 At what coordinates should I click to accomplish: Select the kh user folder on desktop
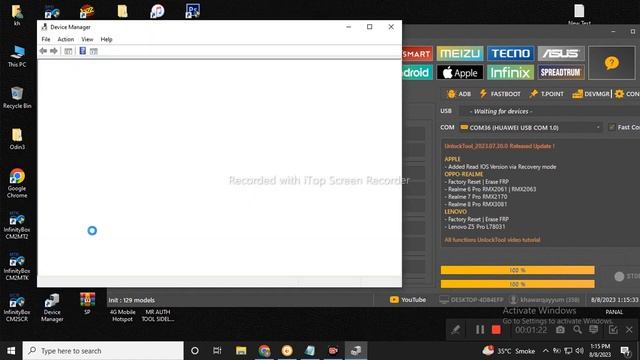coord(17,15)
